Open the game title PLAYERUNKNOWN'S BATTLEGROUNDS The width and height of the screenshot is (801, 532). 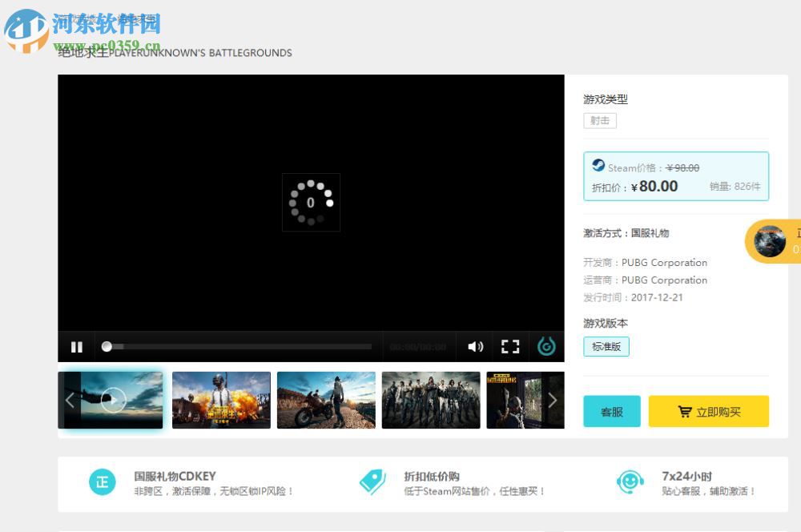175,53
